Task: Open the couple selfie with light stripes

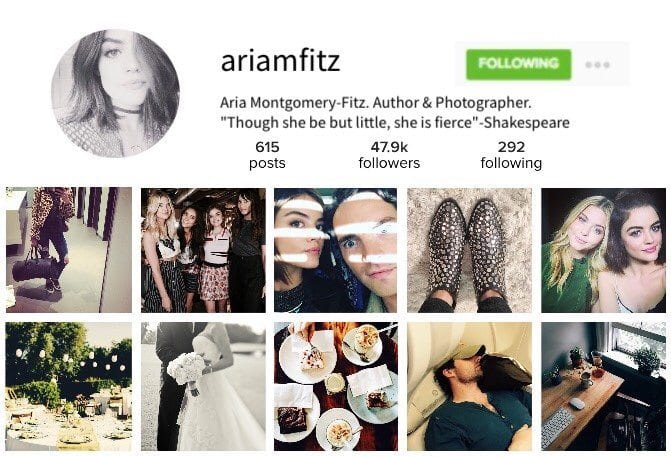Action: tap(336, 250)
